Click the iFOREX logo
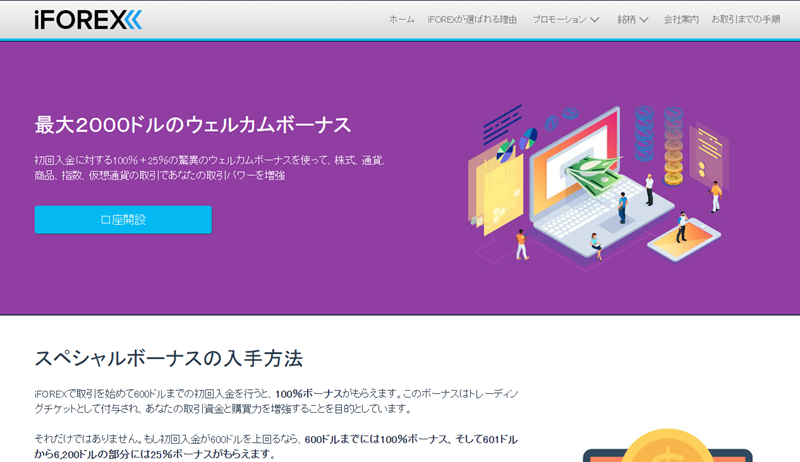This screenshot has height=462, width=800. point(88,20)
